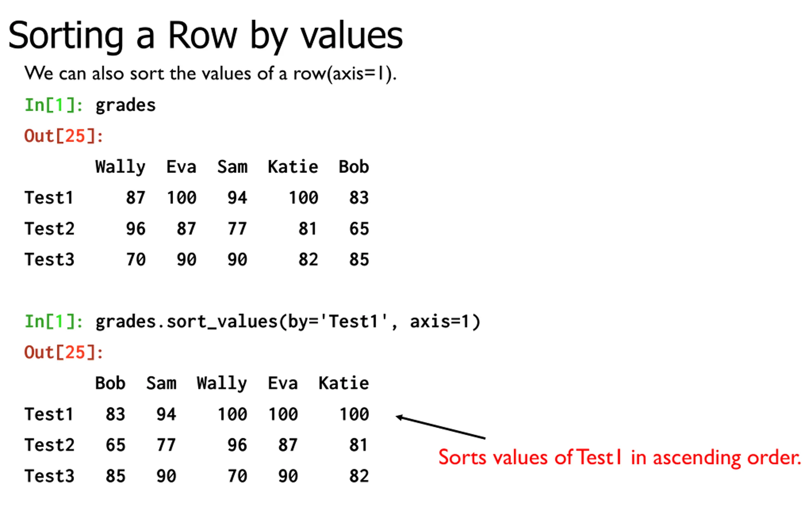Screen dimensions: 812x507
Task: Select the Bob column header in the sorted table
Action: 110,383
